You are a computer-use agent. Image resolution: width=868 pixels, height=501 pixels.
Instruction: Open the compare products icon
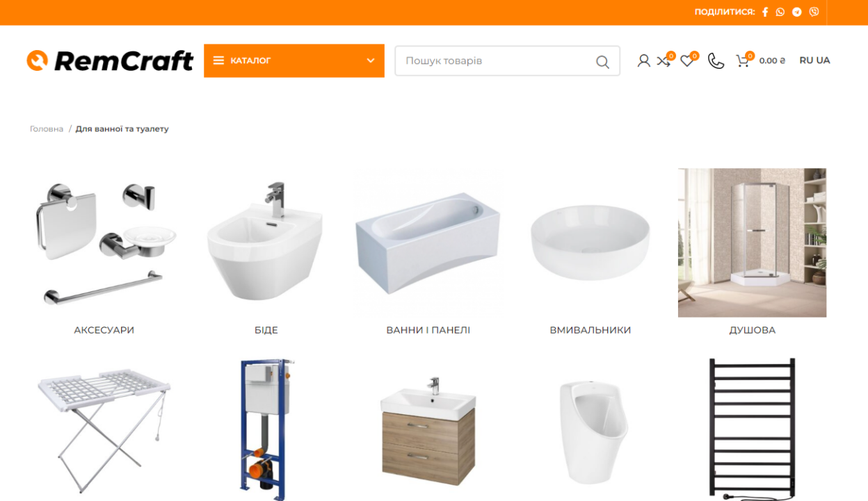(x=664, y=61)
